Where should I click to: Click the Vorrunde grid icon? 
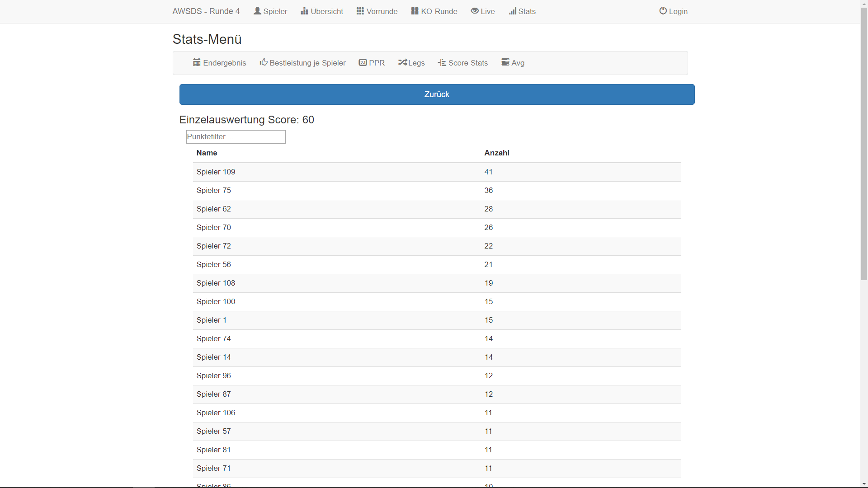[x=360, y=11]
